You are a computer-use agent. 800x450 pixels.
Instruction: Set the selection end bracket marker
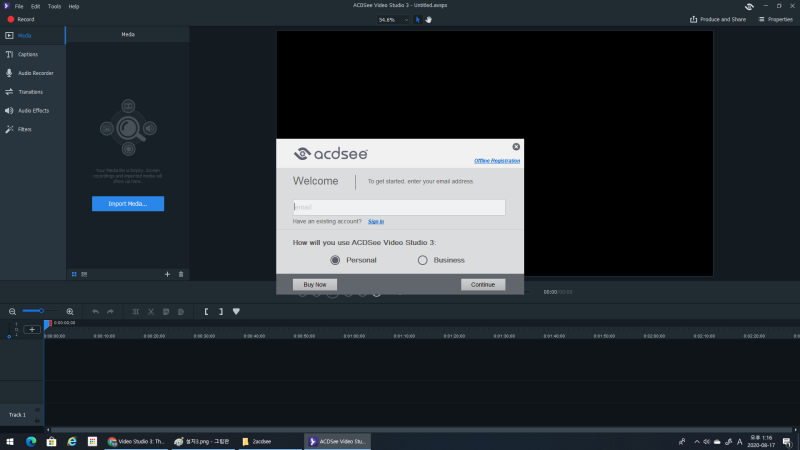pyautogui.click(x=221, y=311)
